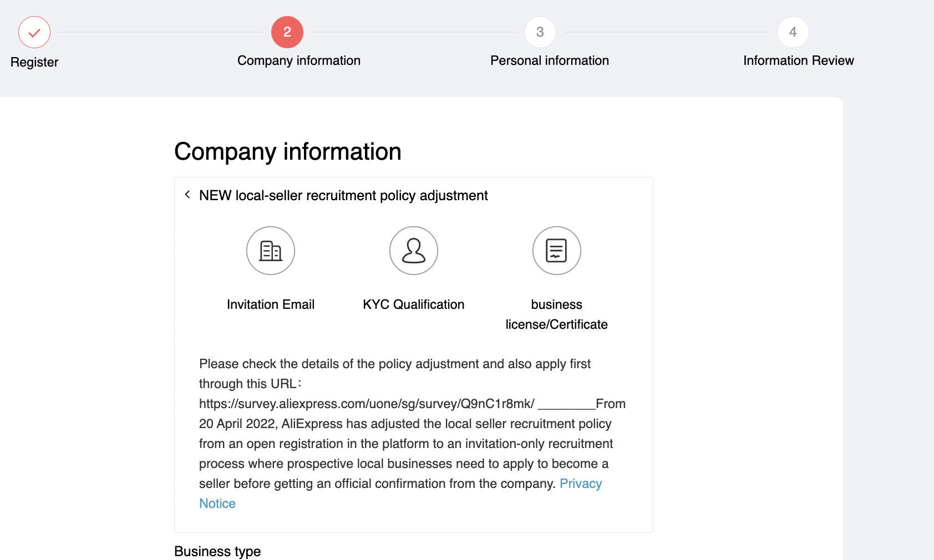
Task: Select the Company information step label
Action: (x=299, y=60)
